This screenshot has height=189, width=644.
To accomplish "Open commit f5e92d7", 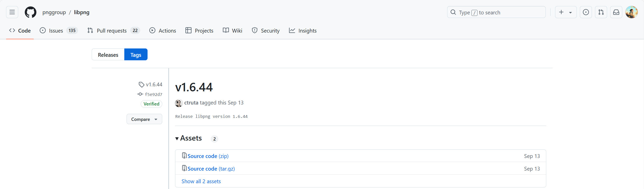I will [154, 94].
